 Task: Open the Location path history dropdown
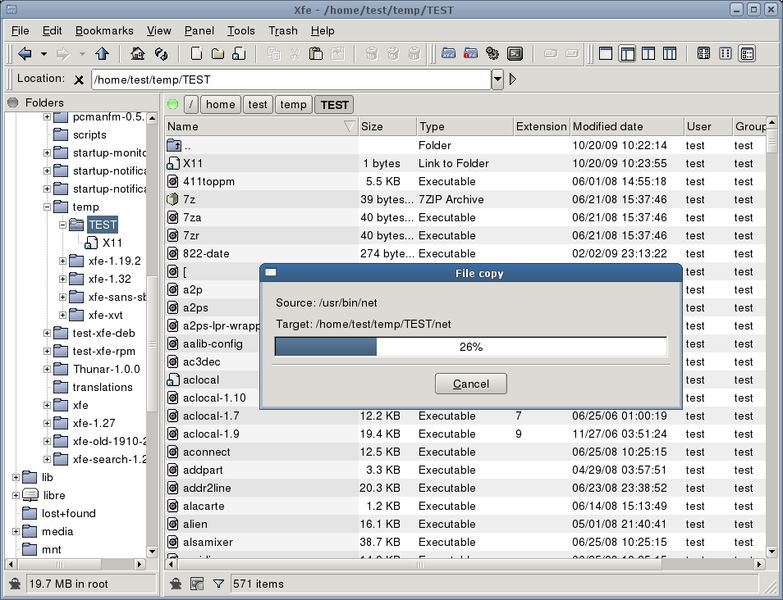[x=497, y=79]
